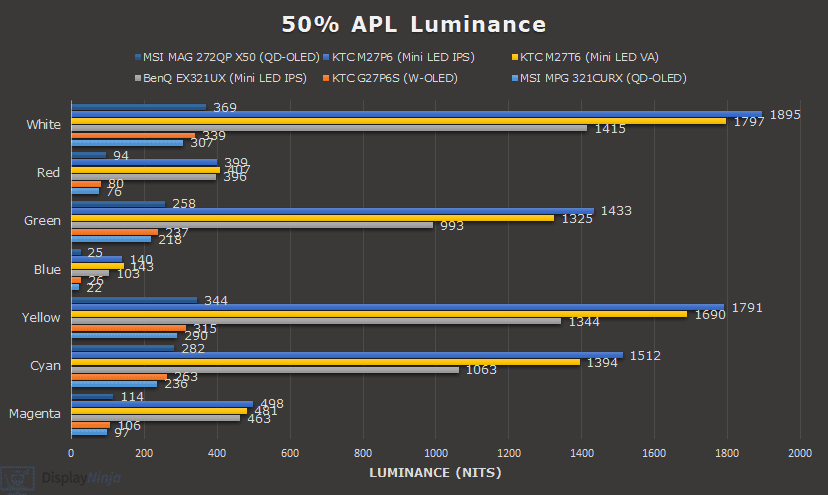Click the x-axis tick label 600
Viewport: 828px width, 495px height.
[x=290, y=453]
